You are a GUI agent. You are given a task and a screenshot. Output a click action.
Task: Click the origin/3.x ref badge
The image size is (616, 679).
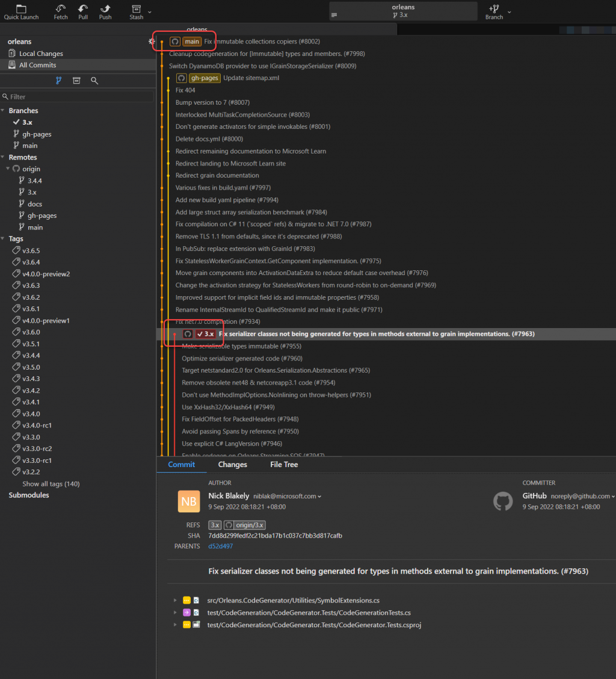pos(245,525)
